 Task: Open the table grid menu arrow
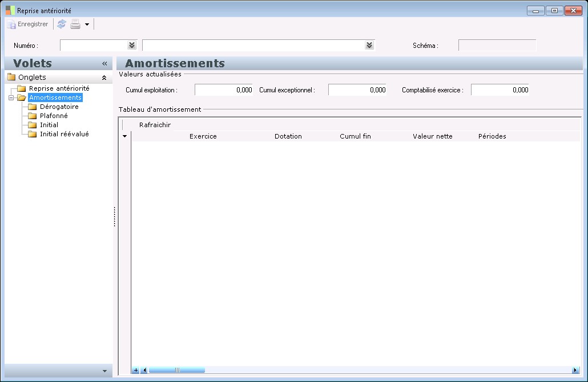pos(125,136)
